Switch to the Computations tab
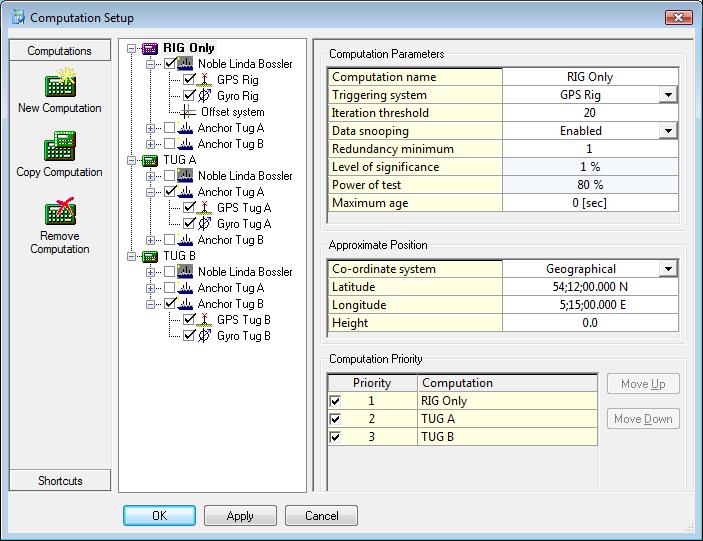This screenshot has height=541, width=703. click(60, 51)
